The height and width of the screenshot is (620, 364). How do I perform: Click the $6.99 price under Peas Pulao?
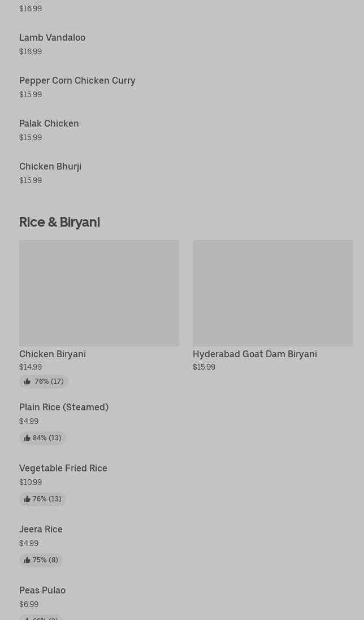(29, 604)
